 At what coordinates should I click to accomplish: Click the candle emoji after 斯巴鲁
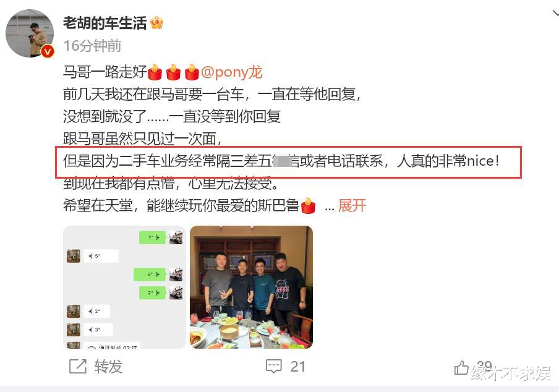pyautogui.click(x=308, y=206)
